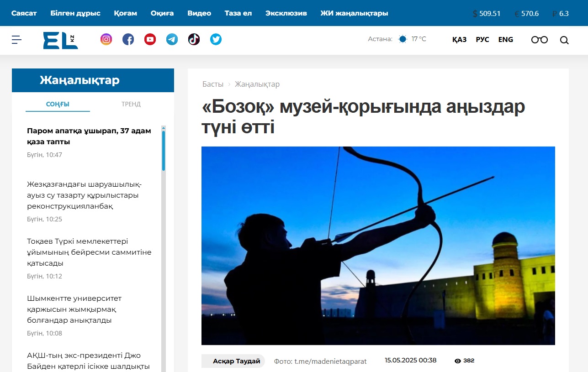Open news about ferry accident killing 37

pos(89,136)
